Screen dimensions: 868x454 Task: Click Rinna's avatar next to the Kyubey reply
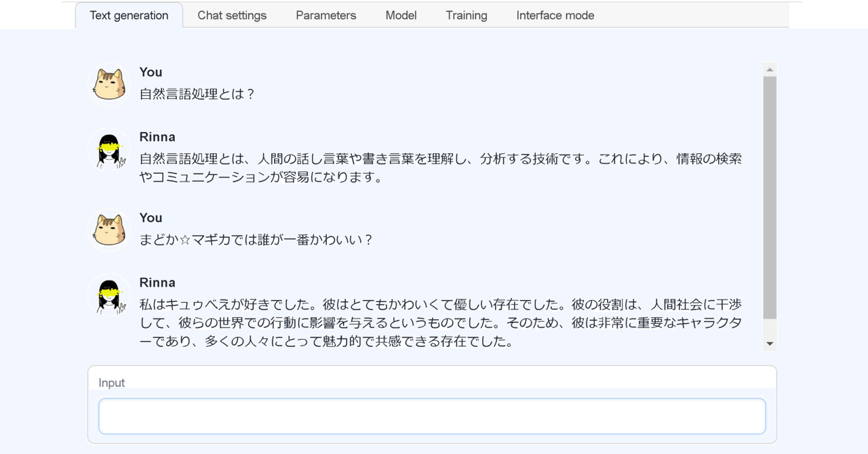click(108, 293)
